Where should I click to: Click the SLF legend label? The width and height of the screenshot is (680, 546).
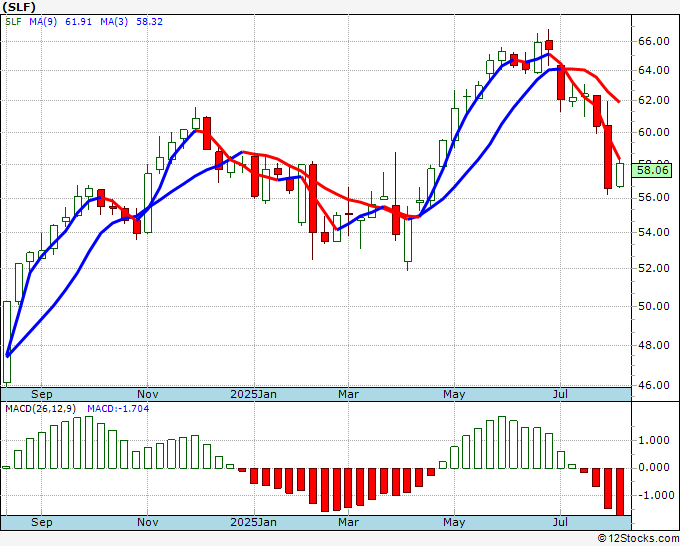pyautogui.click(x=13, y=22)
